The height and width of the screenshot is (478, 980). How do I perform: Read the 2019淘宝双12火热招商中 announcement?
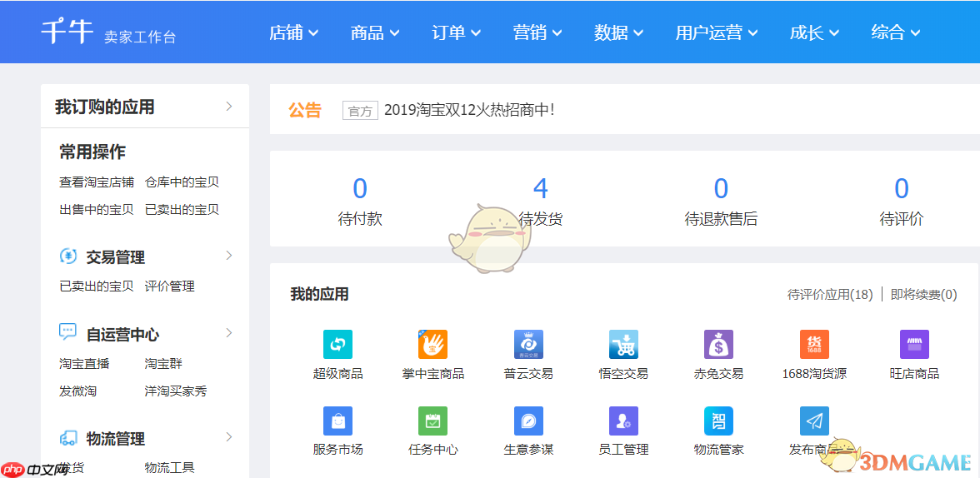(468, 110)
